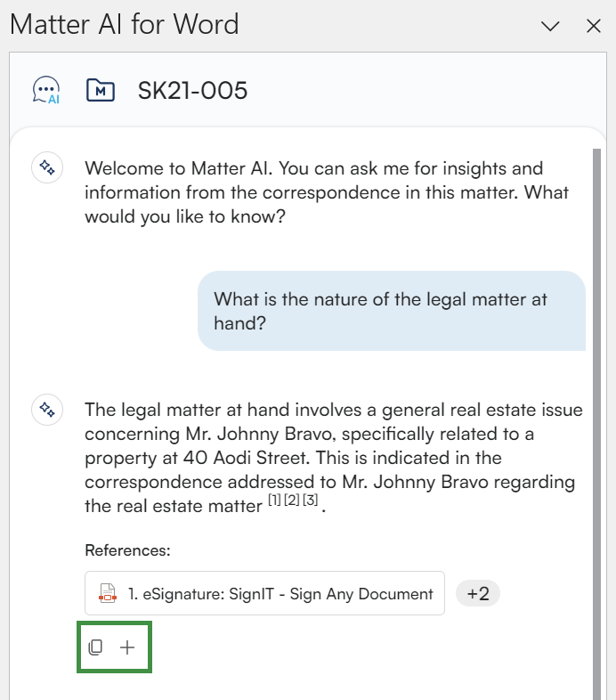The width and height of the screenshot is (616, 700).
Task: Close the Matter AI for Word pane
Action: [x=594, y=26]
